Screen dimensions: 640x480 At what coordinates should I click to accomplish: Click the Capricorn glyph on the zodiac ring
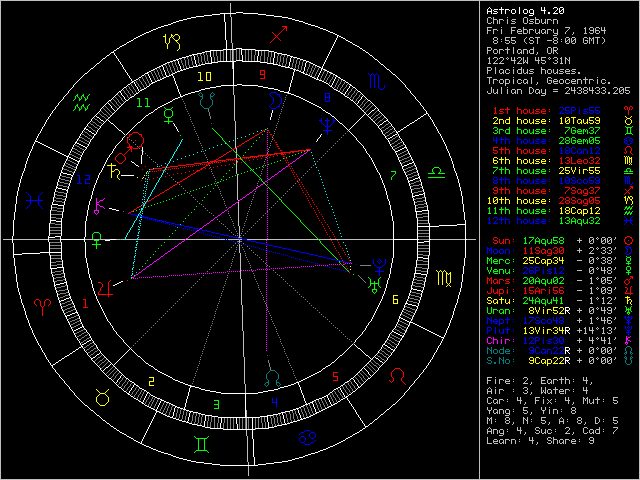172,41
